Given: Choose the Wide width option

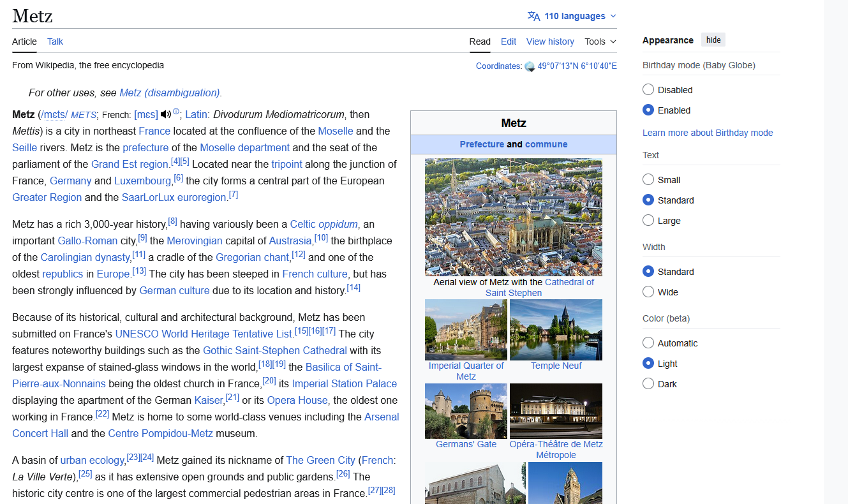Looking at the screenshot, I should click(x=648, y=292).
